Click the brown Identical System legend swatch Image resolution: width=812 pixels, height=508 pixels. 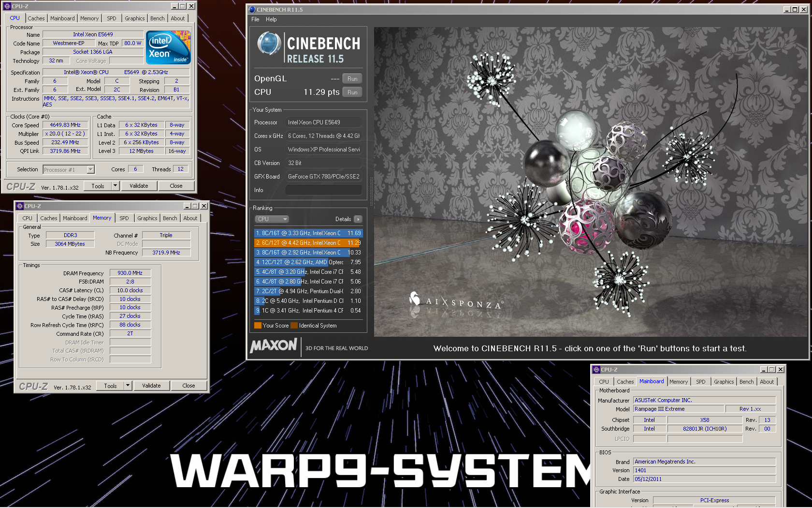tap(294, 326)
